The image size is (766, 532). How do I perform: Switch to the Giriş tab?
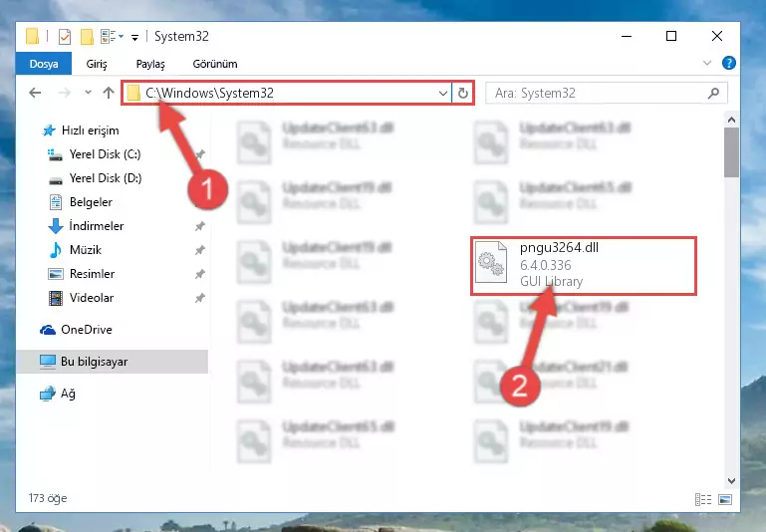(x=97, y=64)
